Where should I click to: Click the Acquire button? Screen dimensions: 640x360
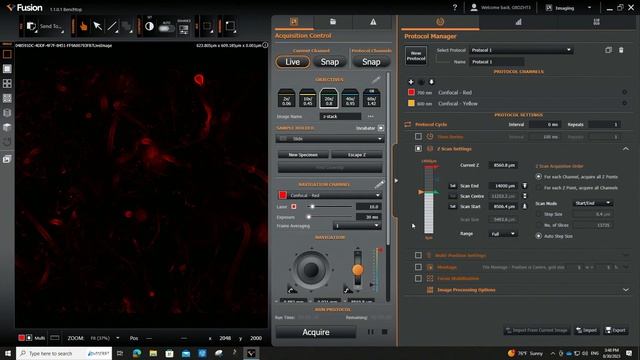click(316, 332)
